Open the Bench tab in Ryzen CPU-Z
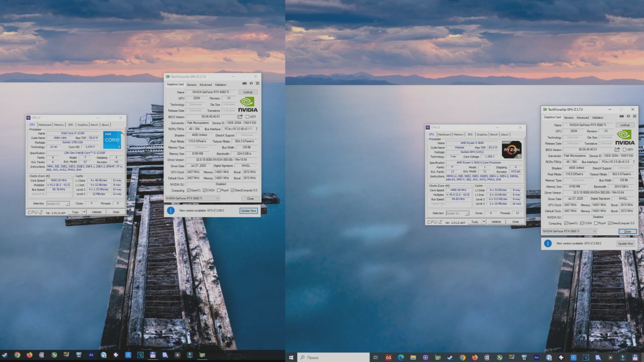Screen dimensions: 644x362 494,134
